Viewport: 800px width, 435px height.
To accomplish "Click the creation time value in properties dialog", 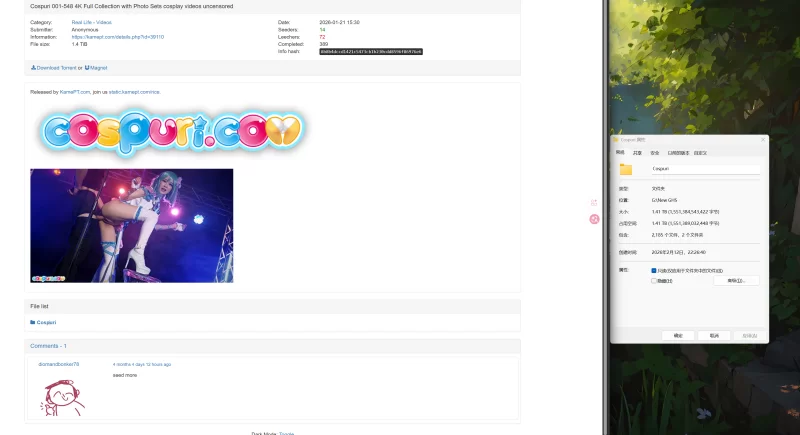I will click(x=679, y=252).
